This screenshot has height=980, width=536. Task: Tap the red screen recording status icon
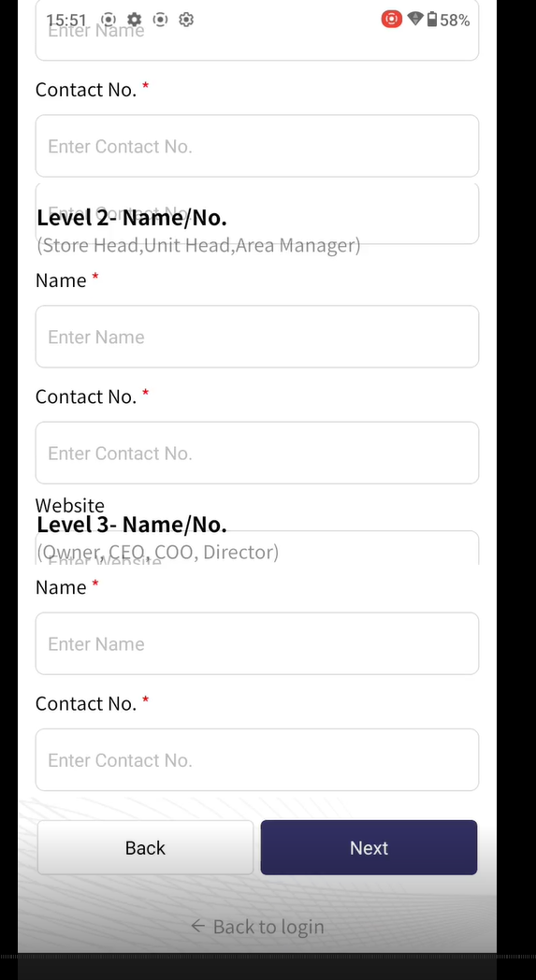pos(391,20)
